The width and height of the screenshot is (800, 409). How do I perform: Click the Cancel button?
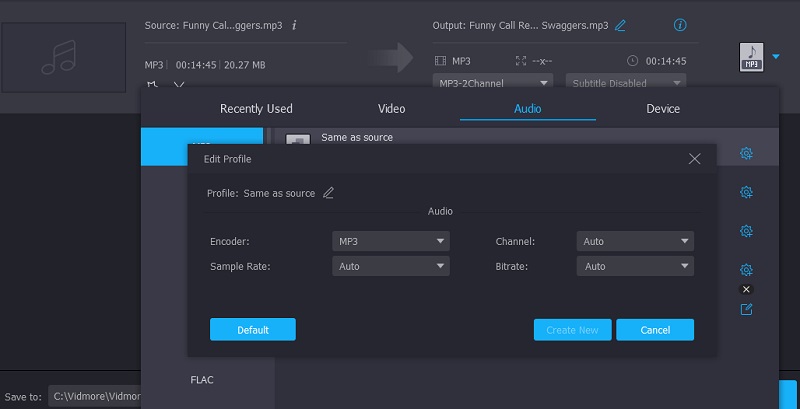point(655,330)
